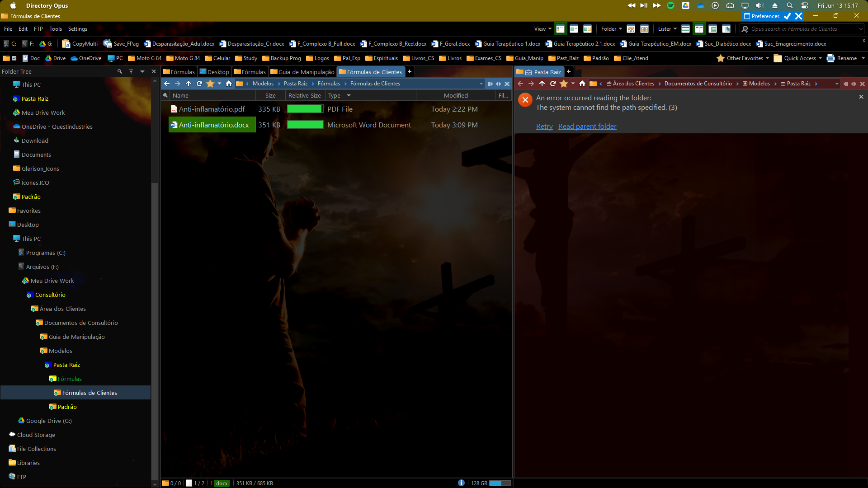Click the info icon in the status bar
This screenshot has width=868, height=488.
click(x=461, y=483)
